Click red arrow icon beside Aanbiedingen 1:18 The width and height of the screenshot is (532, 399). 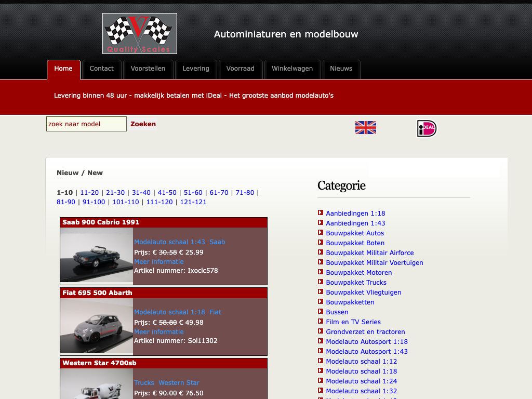pyautogui.click(x=321, y=213)
